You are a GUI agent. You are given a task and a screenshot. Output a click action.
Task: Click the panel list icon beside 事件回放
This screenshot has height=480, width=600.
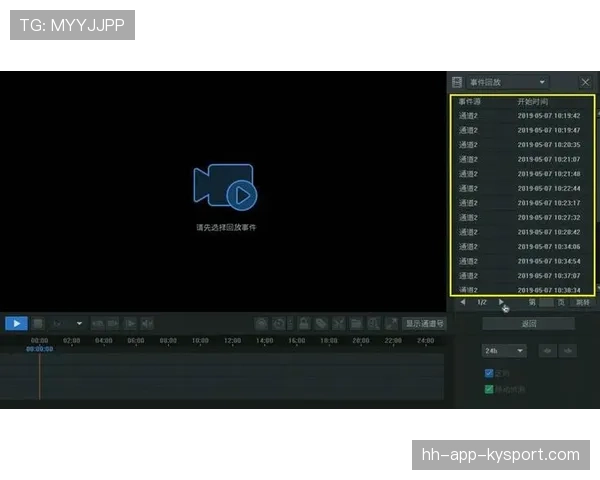point(457,82)
